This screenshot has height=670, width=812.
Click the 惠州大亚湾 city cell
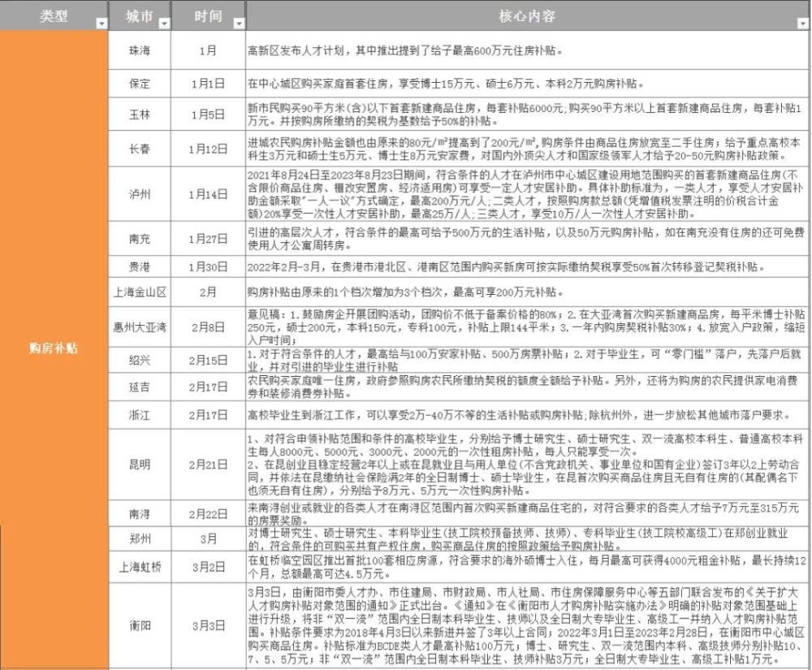(140, 326)
